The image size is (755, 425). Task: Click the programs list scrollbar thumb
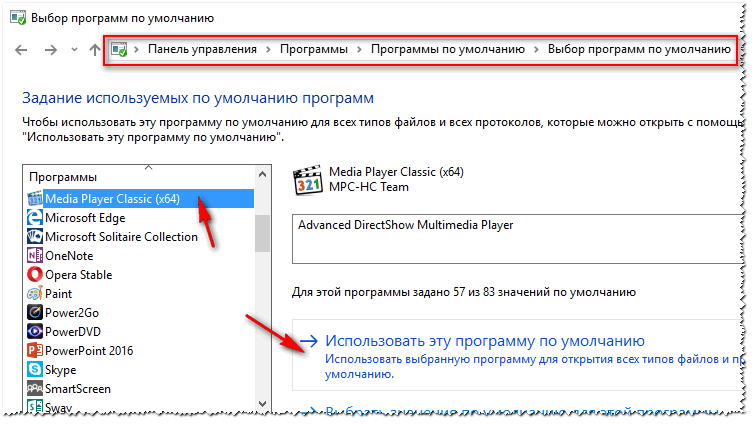click(262, 233)
